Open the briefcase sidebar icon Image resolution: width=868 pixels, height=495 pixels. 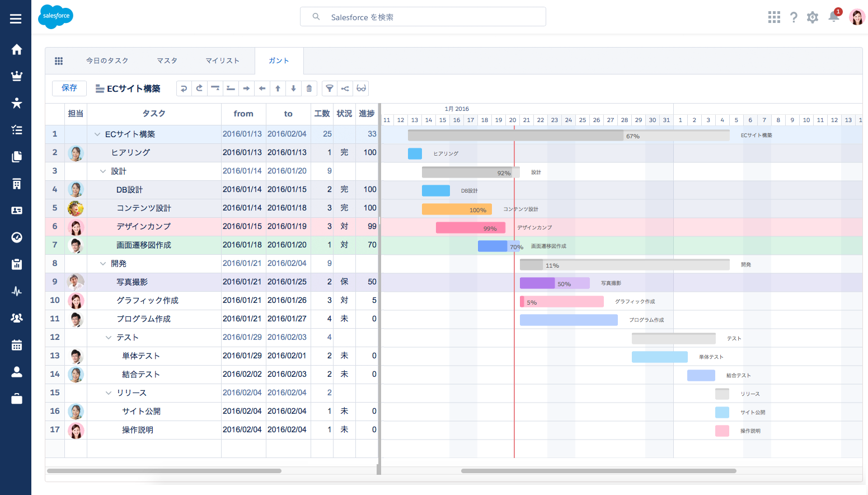point(17,399)
